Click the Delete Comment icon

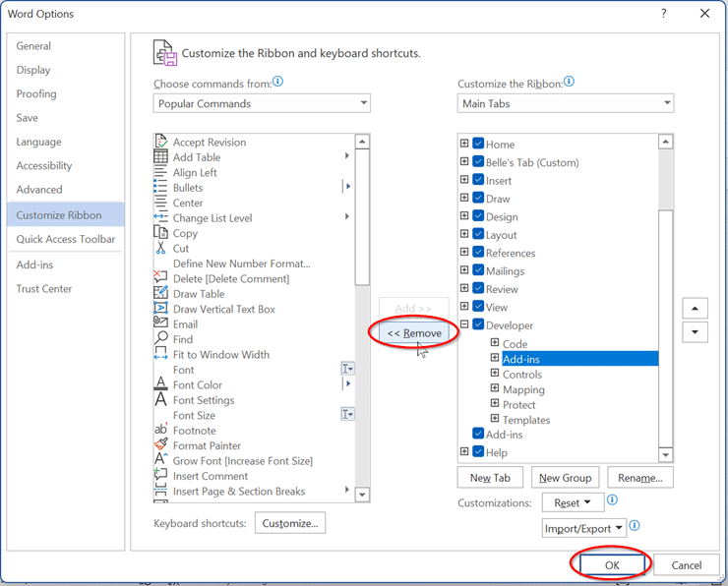tap(160, 277)
